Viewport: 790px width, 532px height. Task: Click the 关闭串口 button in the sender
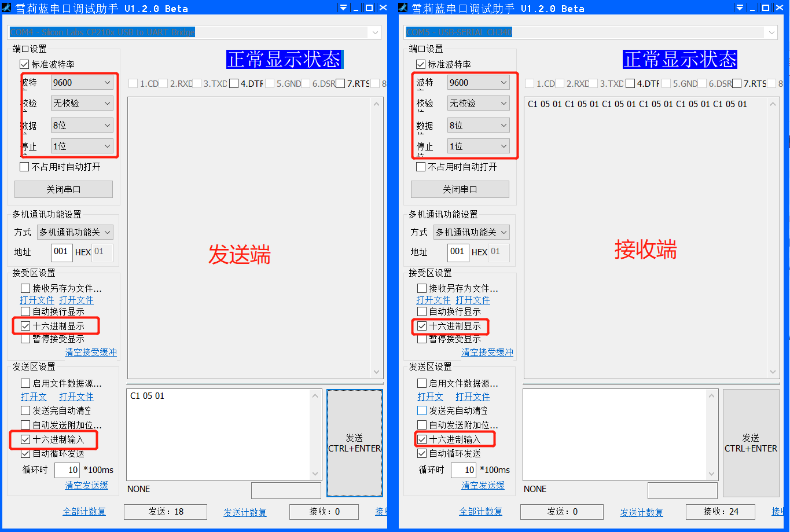tap(63, 189)
